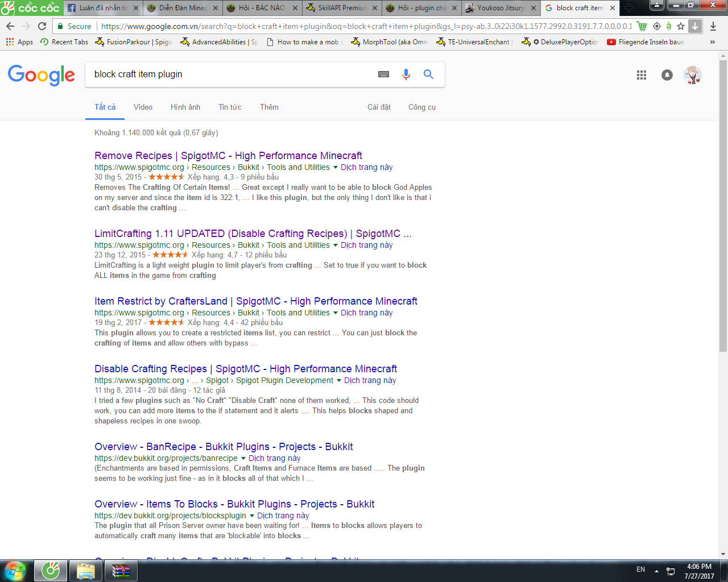Viewport: 728px width, 582px height.
Task: Click the site zoom/location icon in address bar
Action: pyautogui.click(x=657, y=26)
